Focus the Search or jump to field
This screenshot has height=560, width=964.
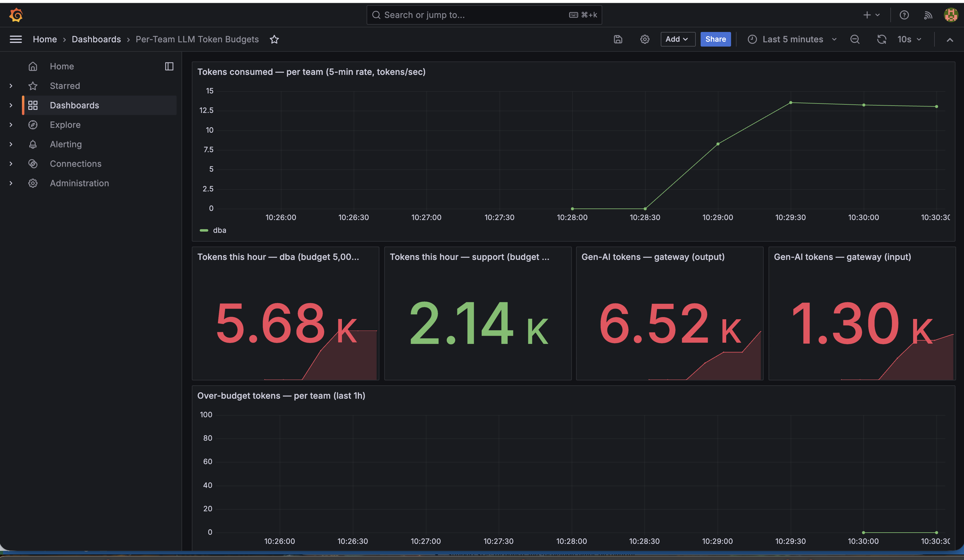(x=484, y=15)
